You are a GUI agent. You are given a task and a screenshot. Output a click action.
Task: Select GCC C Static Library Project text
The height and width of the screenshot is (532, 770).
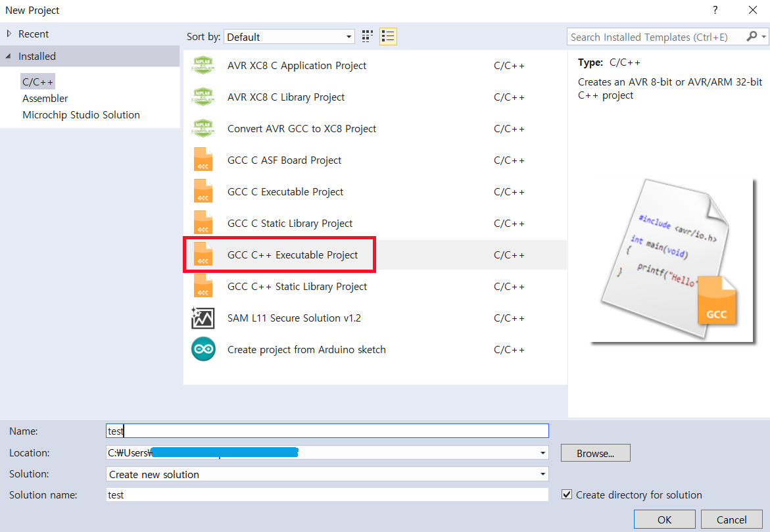click(x=290, y=223)
